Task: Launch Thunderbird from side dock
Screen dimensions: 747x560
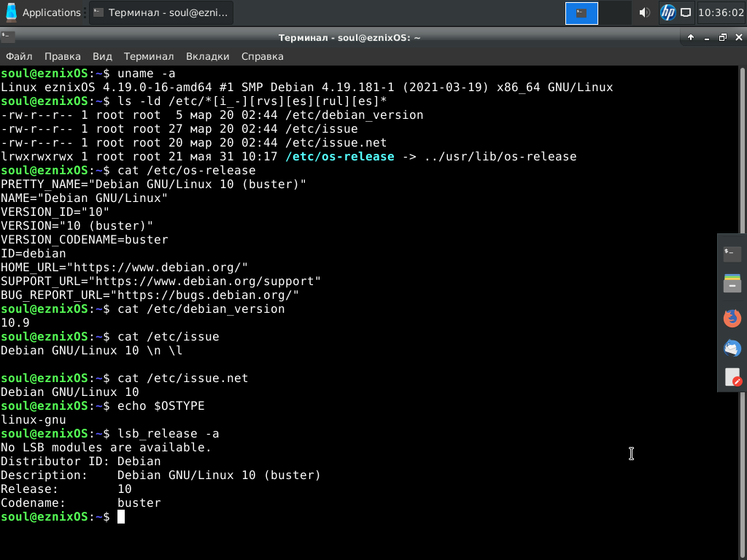Action: coord(732,348)
